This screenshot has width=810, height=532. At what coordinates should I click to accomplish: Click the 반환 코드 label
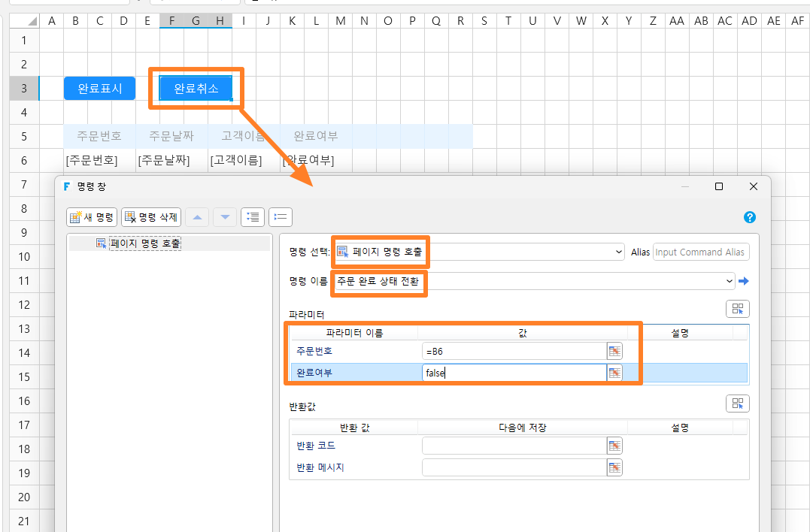(316, 446)
